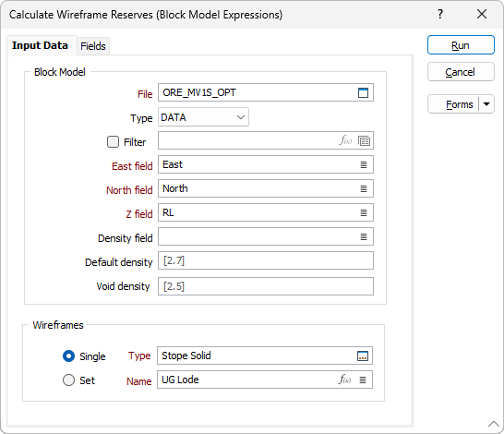Select the Set wireframe radio button
Screen dimensions: 504x434
(x=69, y=380)
